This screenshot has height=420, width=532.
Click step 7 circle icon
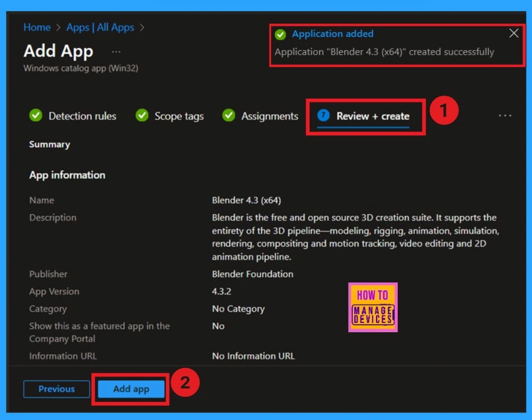[323, 115]
